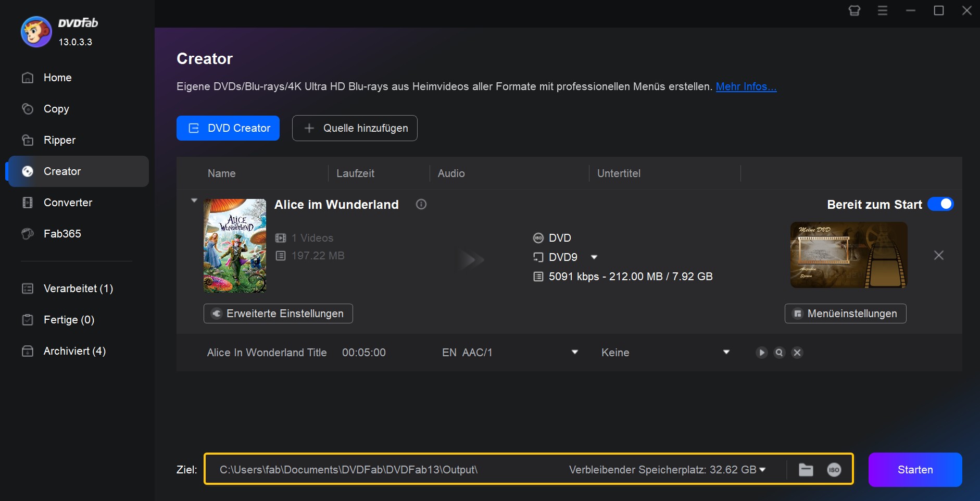Image resolution: width=980 pixels, height=501 pixels.
Task: Click the 1 Videos count text
Action: [312, 238]
